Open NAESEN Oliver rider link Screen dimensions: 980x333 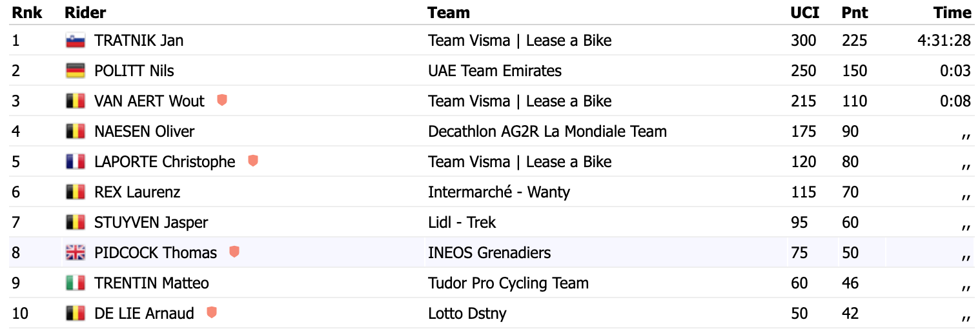144,132
